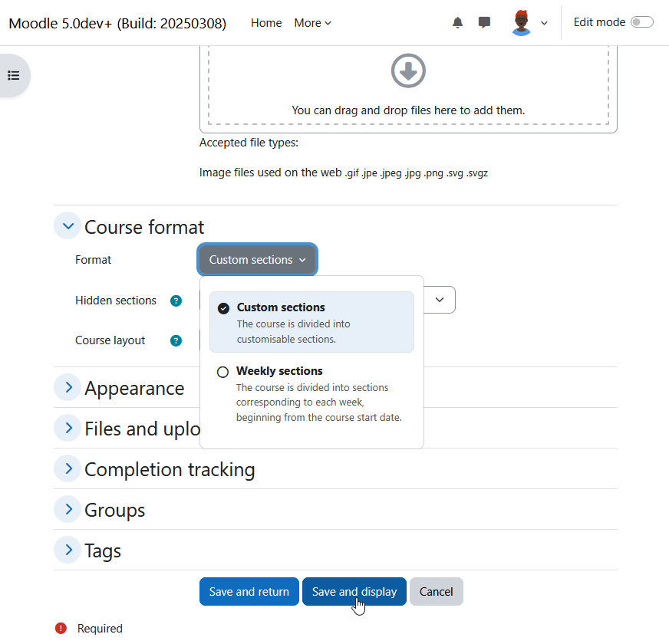Screen dimensions: 669x644
Task: Select the Custom sections radio option
Action: point(223,308)
